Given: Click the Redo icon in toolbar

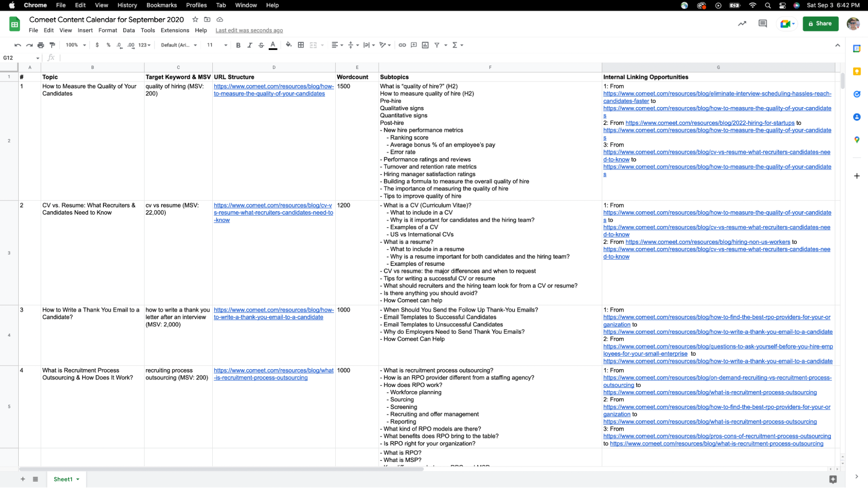Looking at the screenshot, I should point(29,45).
